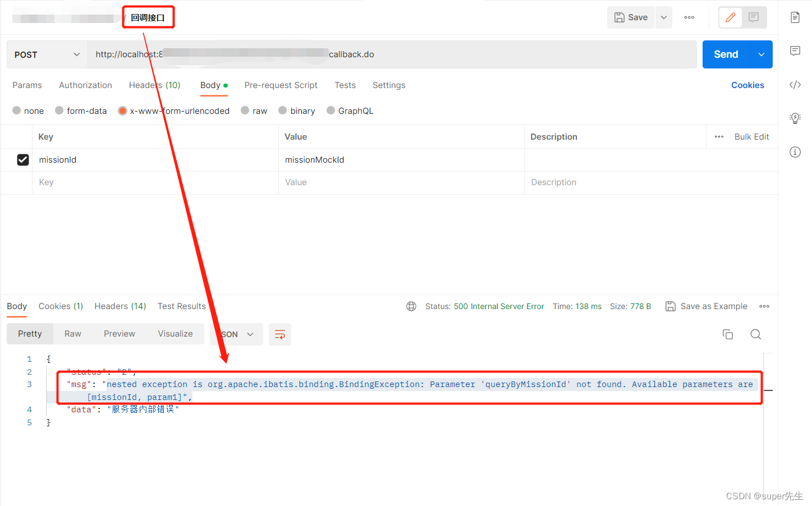Viewport: 812px width, 506px height.
Task: Open the Documentation sidebar icon
Action: pos(795,17)
